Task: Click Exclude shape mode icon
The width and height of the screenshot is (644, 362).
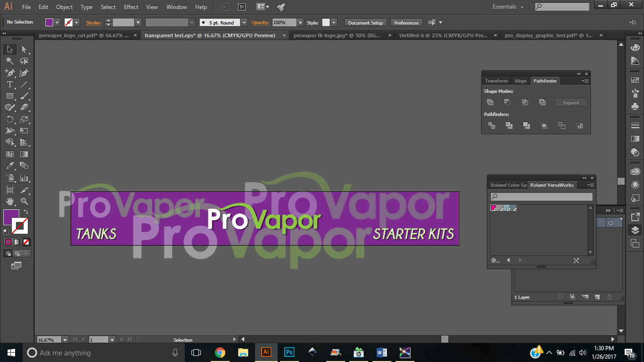Action: pos(542,102)
